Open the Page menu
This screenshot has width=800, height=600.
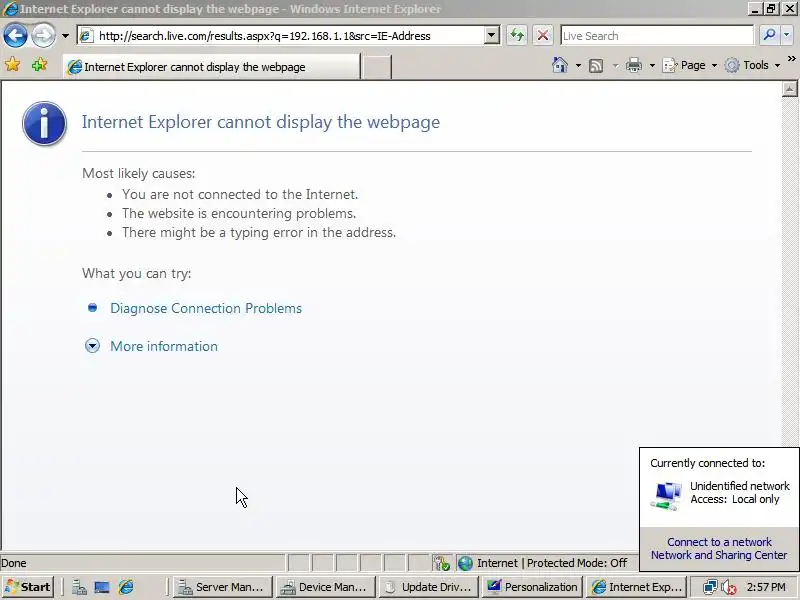click(x=689, y=65)
